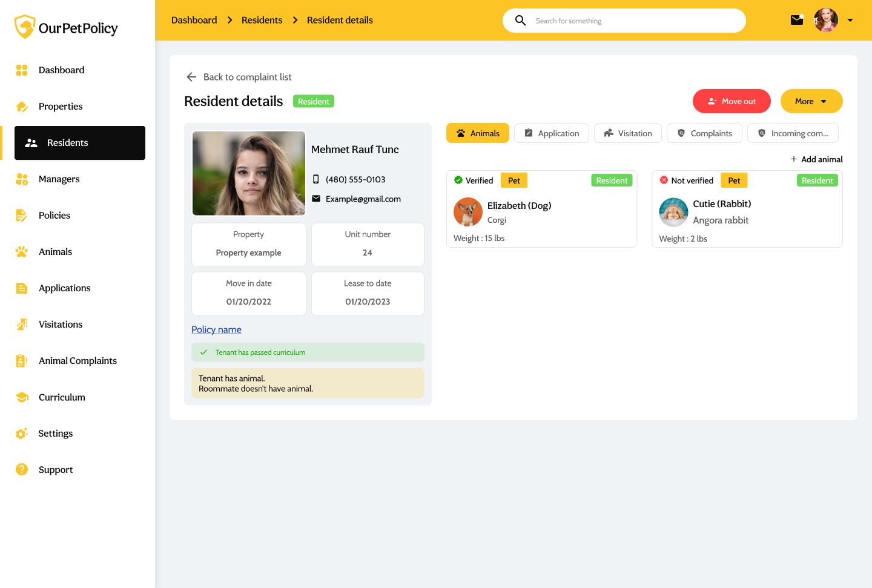Screen dimensions: 872x588
Task: Click the Properties house icon
Action: point(22,107)
